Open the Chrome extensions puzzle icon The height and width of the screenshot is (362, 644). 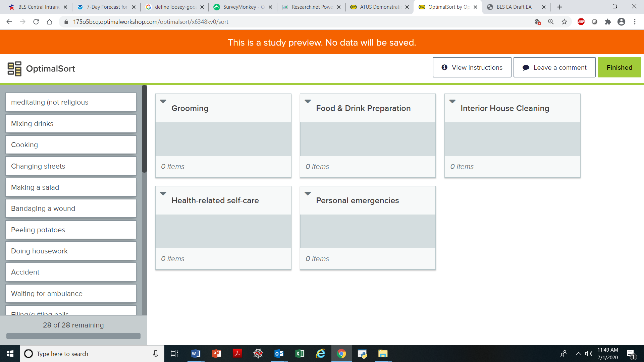coord(608,22)
